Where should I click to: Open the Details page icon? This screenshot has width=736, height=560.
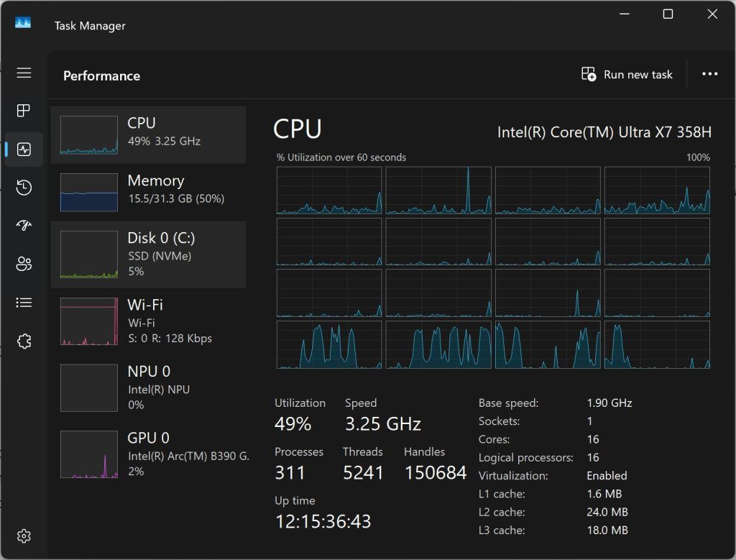tap(24, 303)
